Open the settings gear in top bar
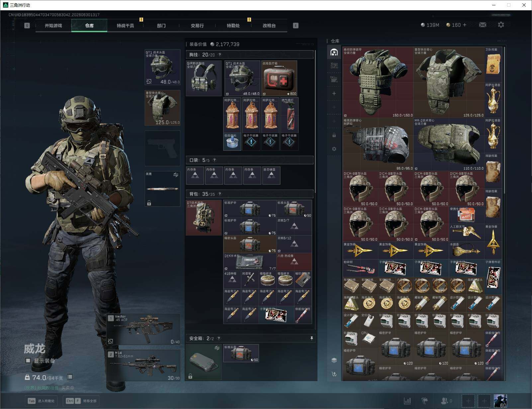 (501, 25)
